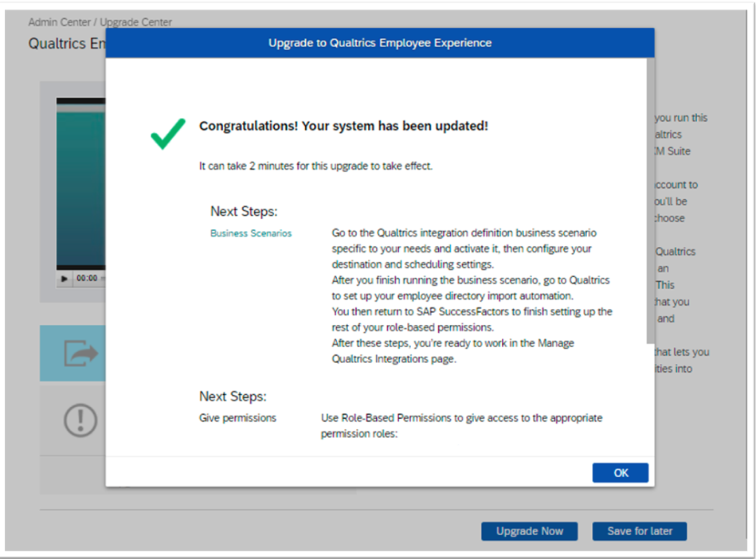The height and width of the screenshot is (559, 756).
Task: Open the Upgrade Center breadcrumb link
Action: coord(135,22)
